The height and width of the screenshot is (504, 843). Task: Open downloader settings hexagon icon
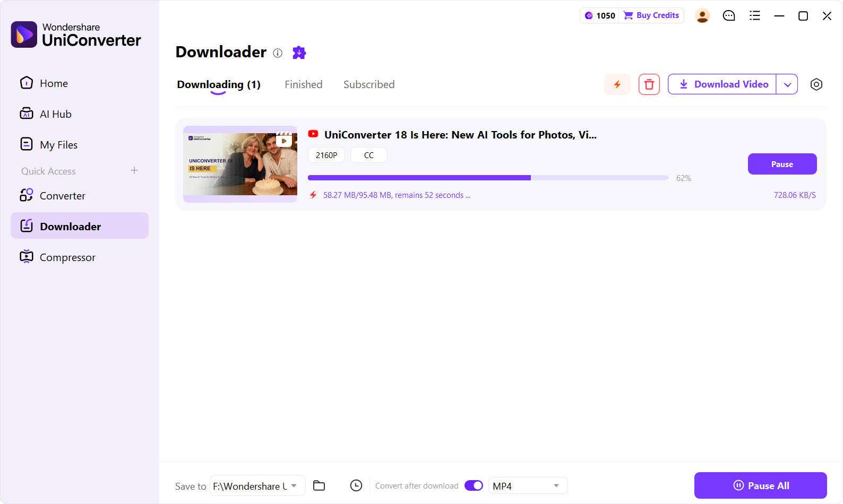(x=816, y=84)
